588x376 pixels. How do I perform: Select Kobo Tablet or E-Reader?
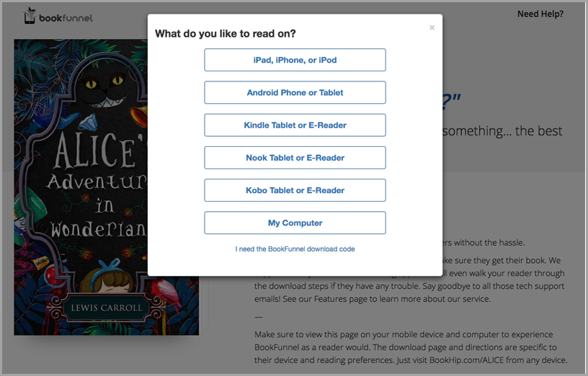[x=295, y=190]
